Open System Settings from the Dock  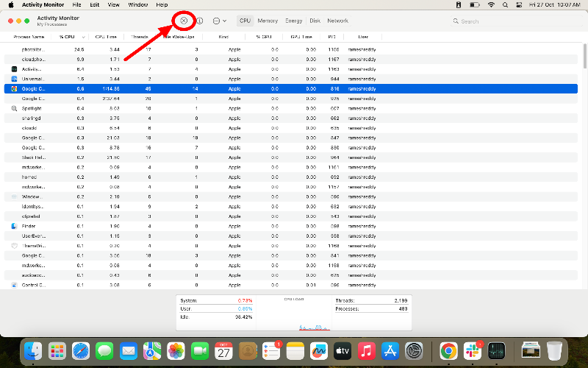414,352
